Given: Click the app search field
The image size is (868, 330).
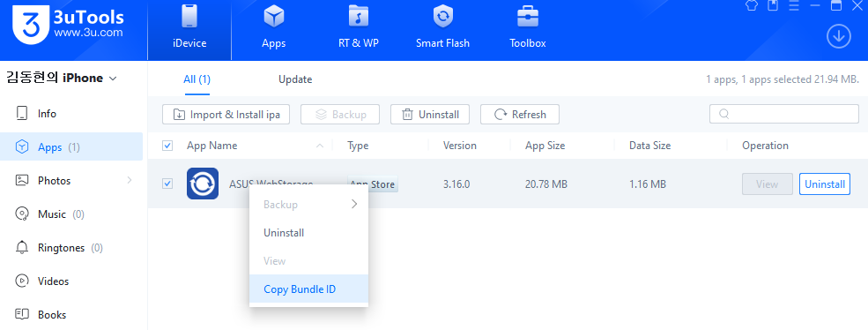Looking at the screenshot, I should coord(784,114).
